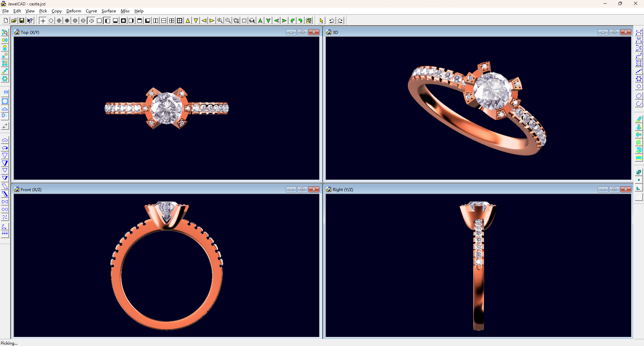The width and height of the screenshot is (644, 346).
Task: Open the Pick menu
Action: (x=43, y=11)
